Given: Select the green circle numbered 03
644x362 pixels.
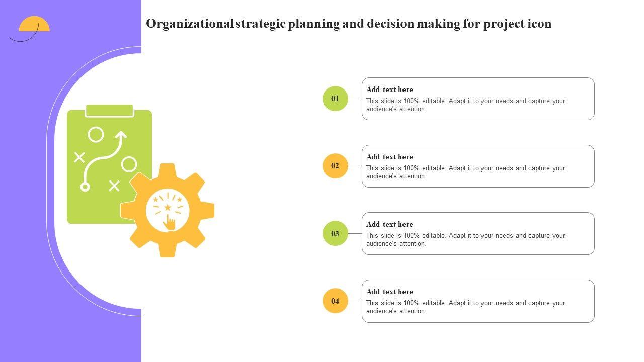Looking at the screenshot, I should click(x=335, y=233).
